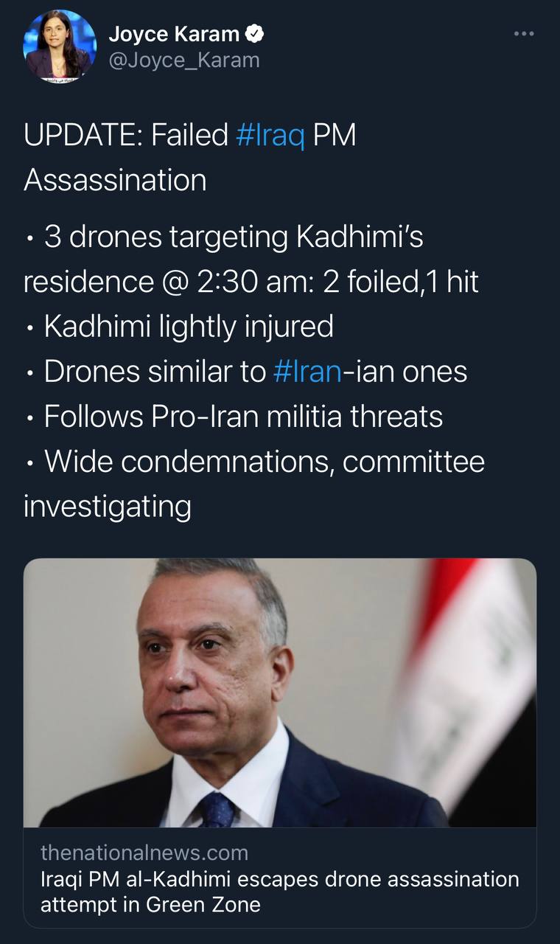This screenshot has height=944, width=560.
Task: Click the blue tie in the article photo
Action: 217,811
